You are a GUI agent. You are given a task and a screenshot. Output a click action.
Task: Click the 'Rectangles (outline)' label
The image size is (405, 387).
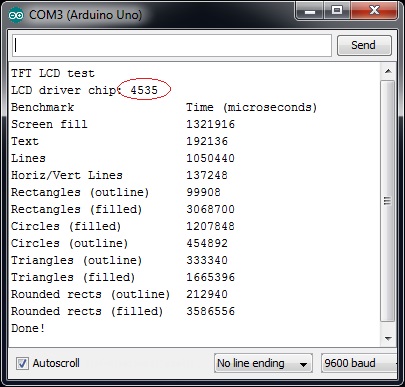(x=80, y=192)
